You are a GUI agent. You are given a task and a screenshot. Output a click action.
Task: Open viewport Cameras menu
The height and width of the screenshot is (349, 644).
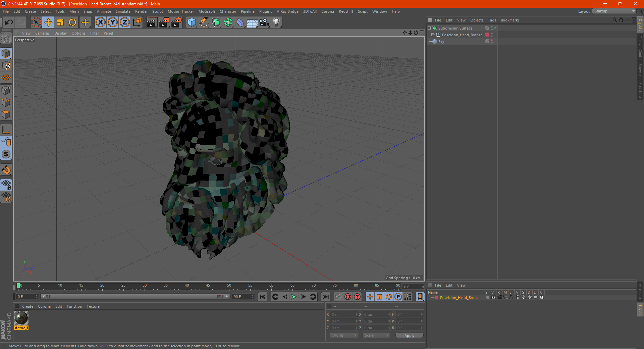coord(42,33)
